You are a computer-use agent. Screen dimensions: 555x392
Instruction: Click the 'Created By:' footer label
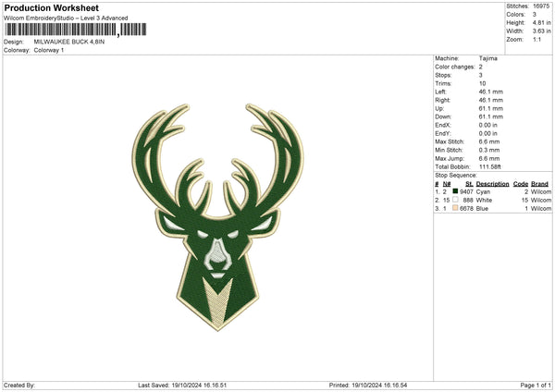tap(19, 385)
